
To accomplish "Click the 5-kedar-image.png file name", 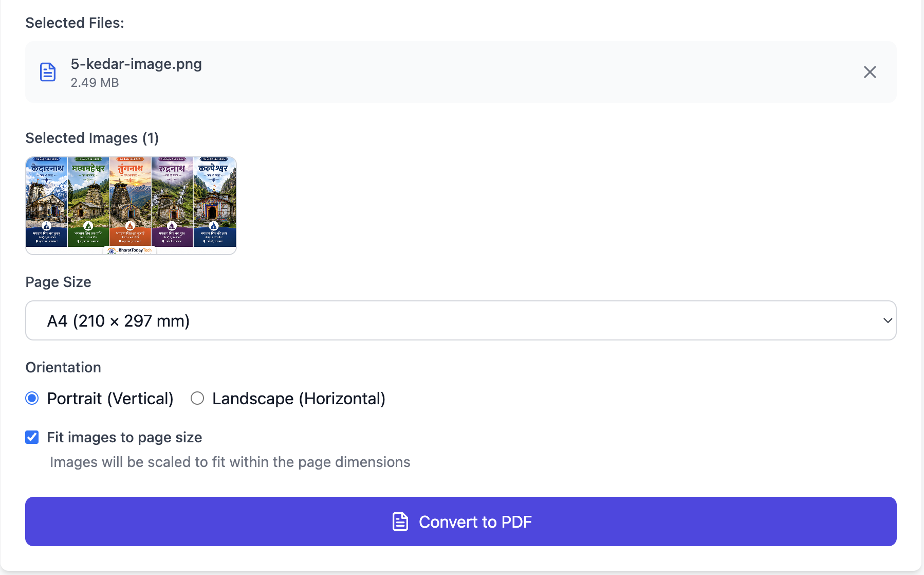I will click(x=136, y=64).
